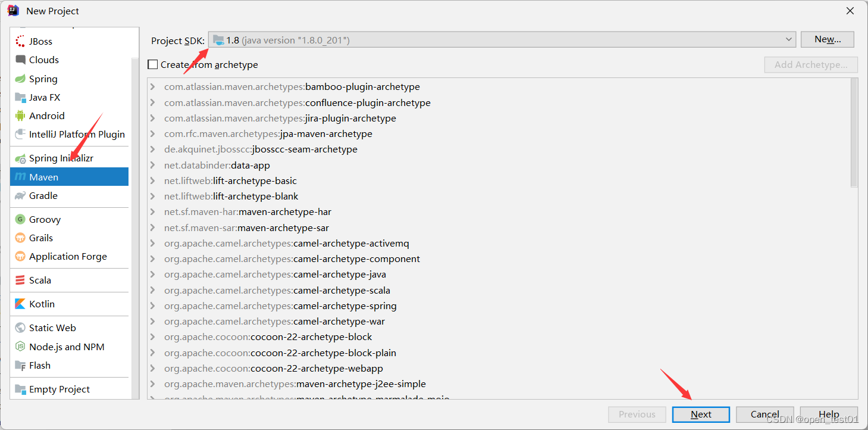Image resolution: width=868 pixels, height=430 pixels.
Task: Select the Static Web globe icon
Action: coord(20,328)
